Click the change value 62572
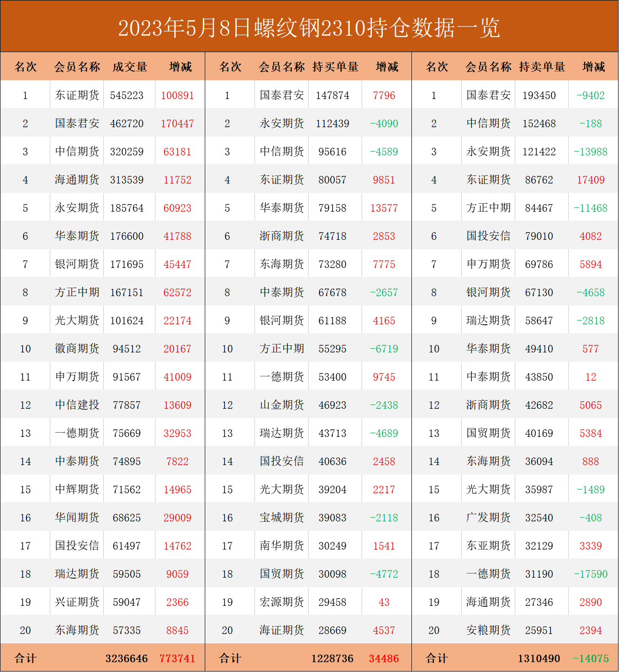The width and height of the screenshot is (619, 672). click(178, 292)
